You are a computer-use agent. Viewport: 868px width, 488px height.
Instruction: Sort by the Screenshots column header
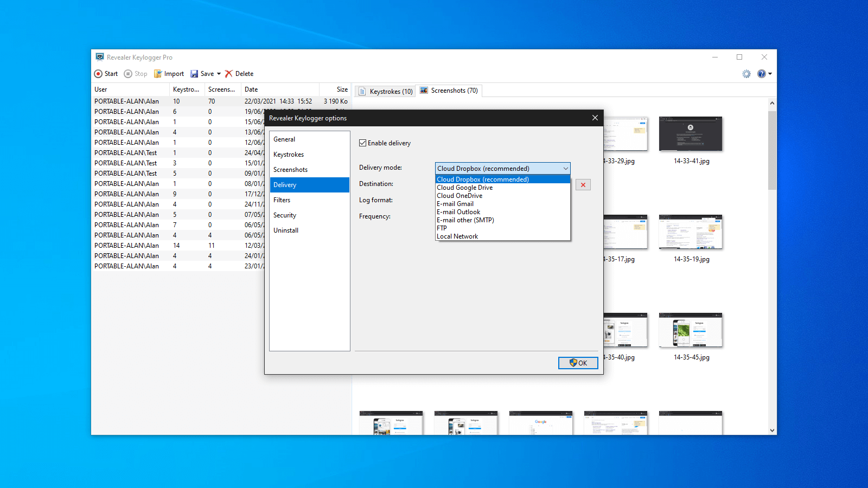223,89
